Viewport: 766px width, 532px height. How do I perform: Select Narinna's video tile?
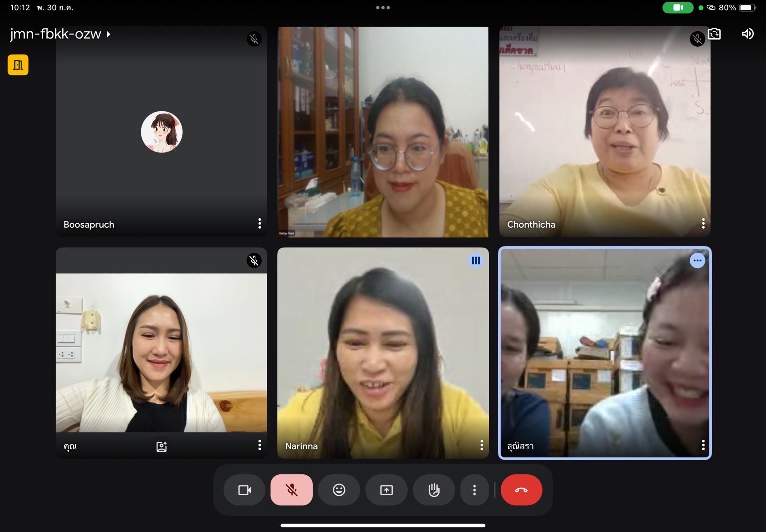tap(383, 353)
